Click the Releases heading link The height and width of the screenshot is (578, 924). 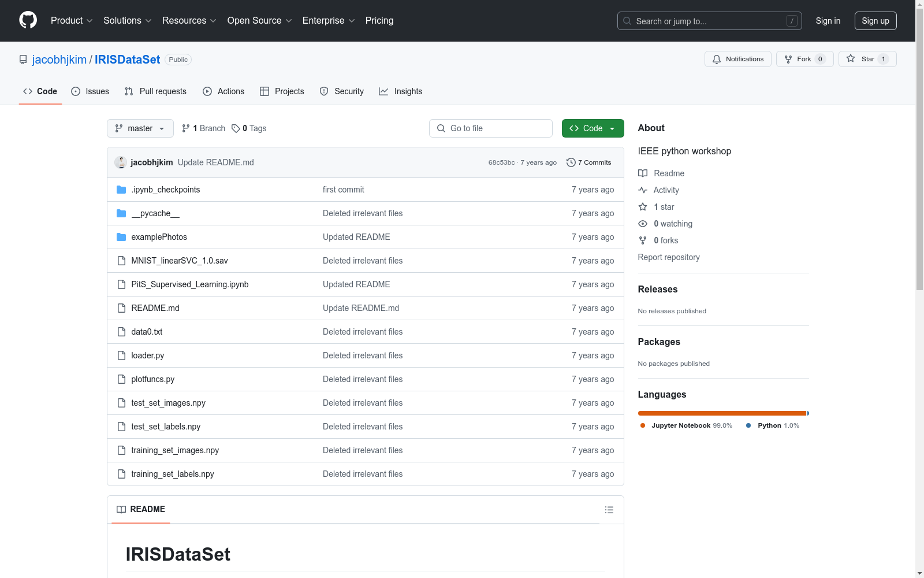658,289
